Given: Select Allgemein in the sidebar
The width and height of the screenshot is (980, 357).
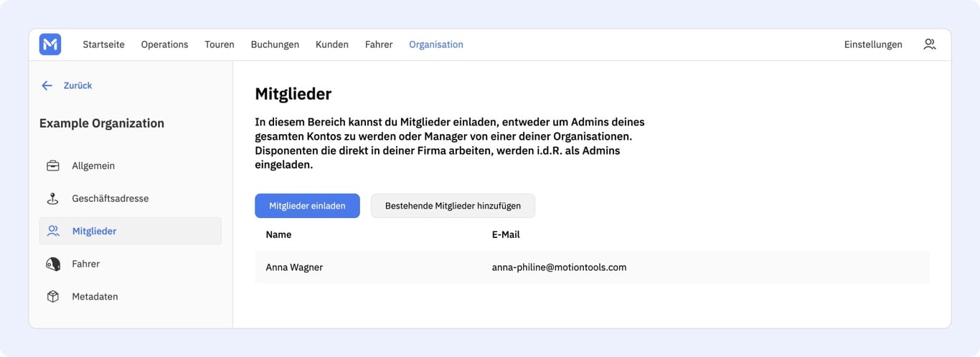Looking at the screenshot, I should click(93, 166).
